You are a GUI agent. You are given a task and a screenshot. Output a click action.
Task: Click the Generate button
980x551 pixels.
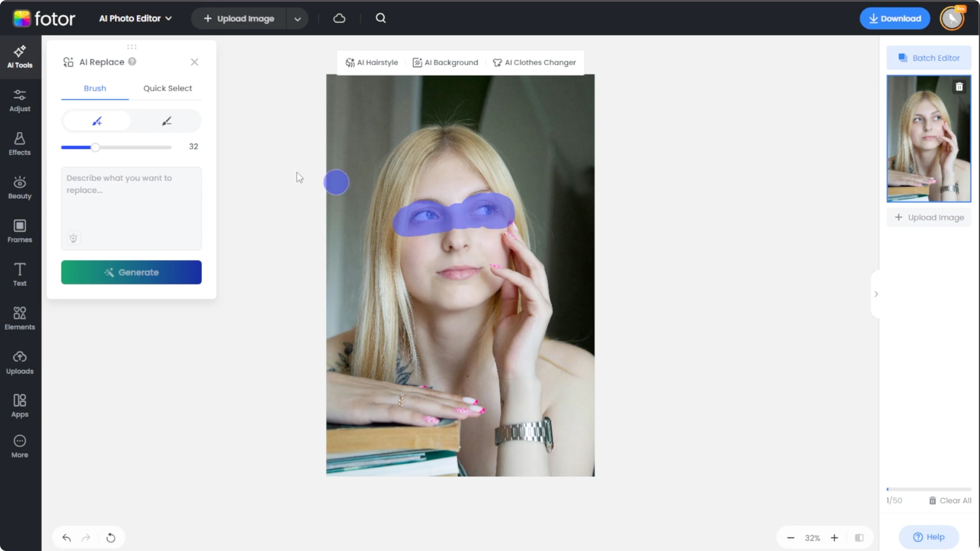coord(131,272)
